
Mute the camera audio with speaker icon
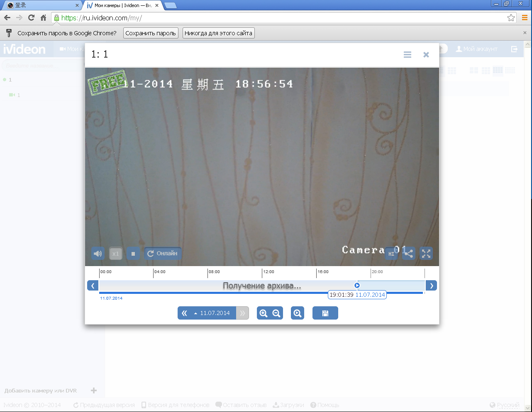click(x=98, y=253)
